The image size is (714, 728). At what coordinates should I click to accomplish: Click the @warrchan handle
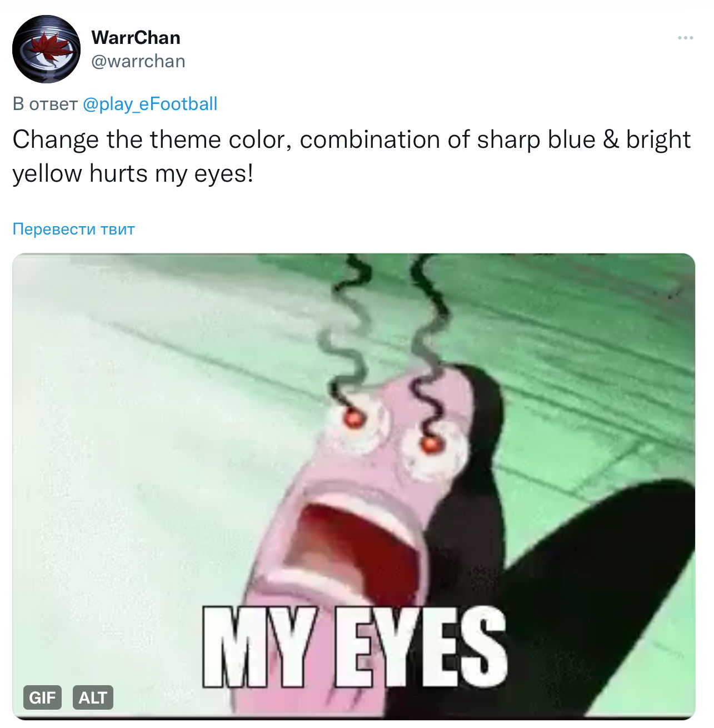click(138, 61)
